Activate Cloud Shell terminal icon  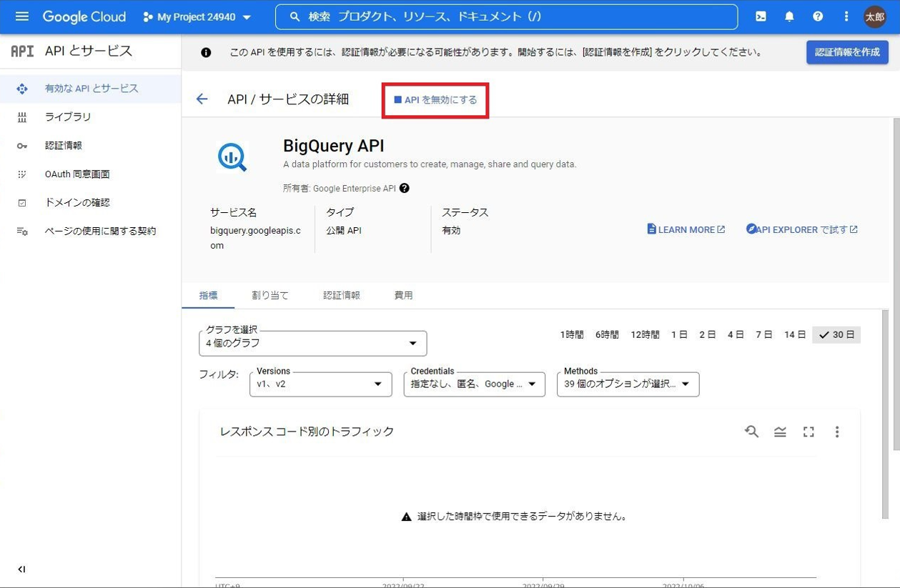tap(761, 16)
